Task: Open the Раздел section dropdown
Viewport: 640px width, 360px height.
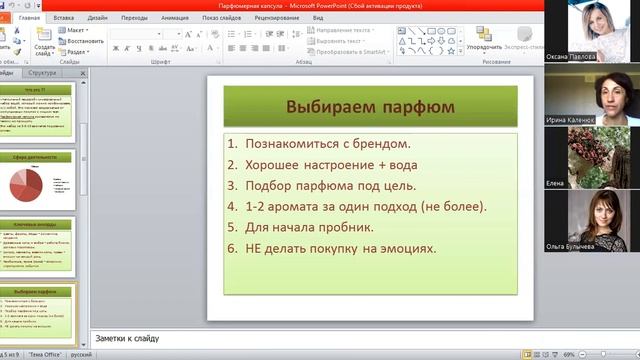Action: (x=74, y=52)
